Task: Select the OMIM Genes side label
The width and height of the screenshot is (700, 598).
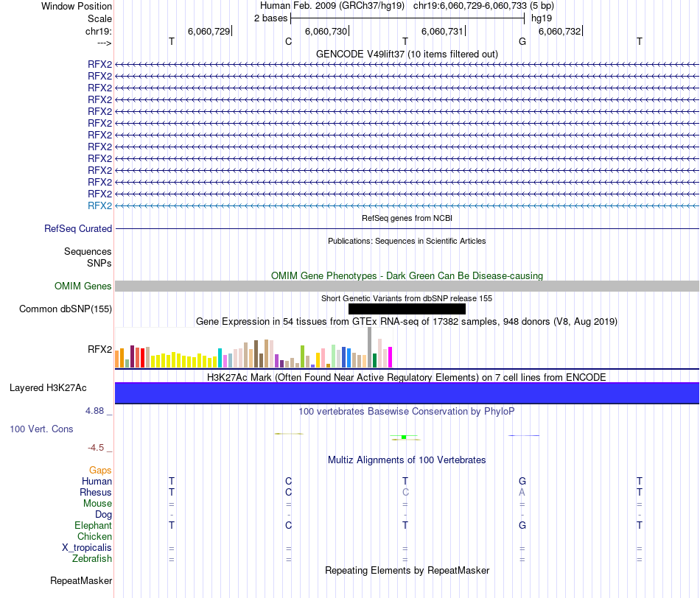Action: tap(83, 286)
